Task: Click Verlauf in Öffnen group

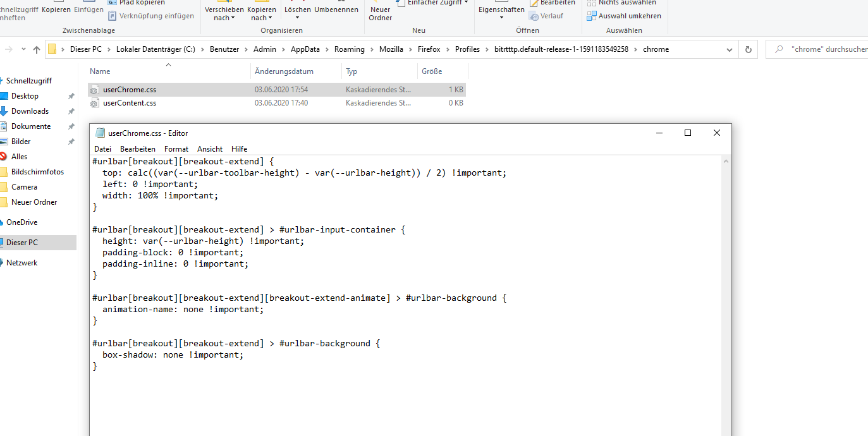Action: click(x=546, y=16)
